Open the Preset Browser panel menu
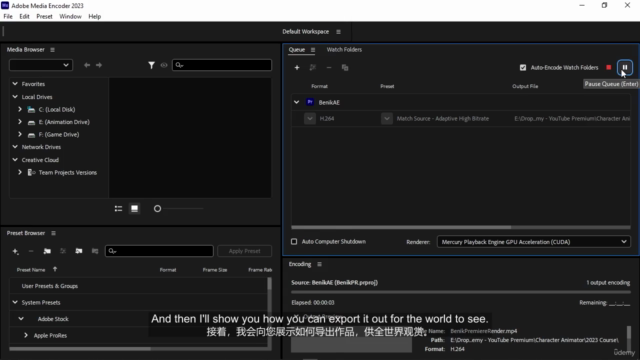Image resolution: width=640 pixels, height=360 pixels. (x=53, y=233)
